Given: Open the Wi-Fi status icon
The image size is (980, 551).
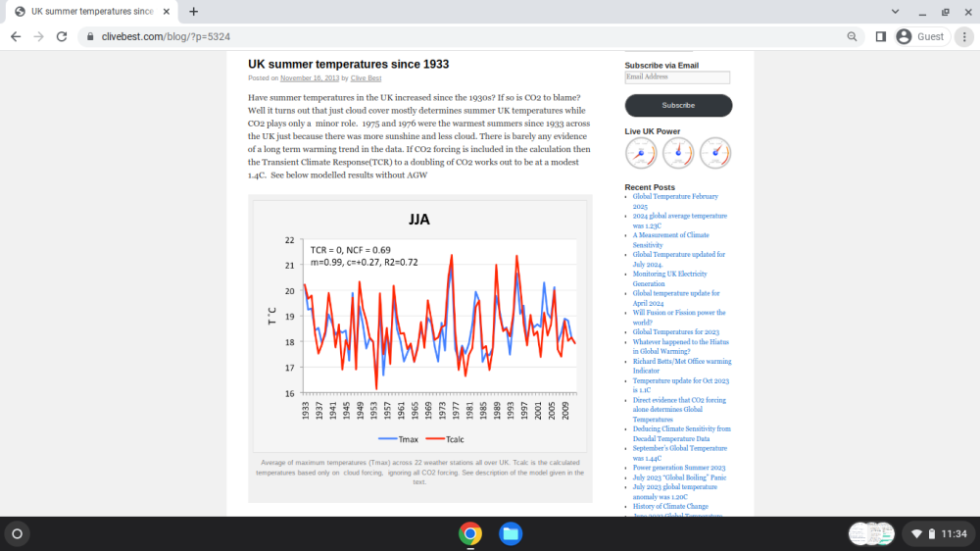Looking at the screenshot, I should (917, 534).
